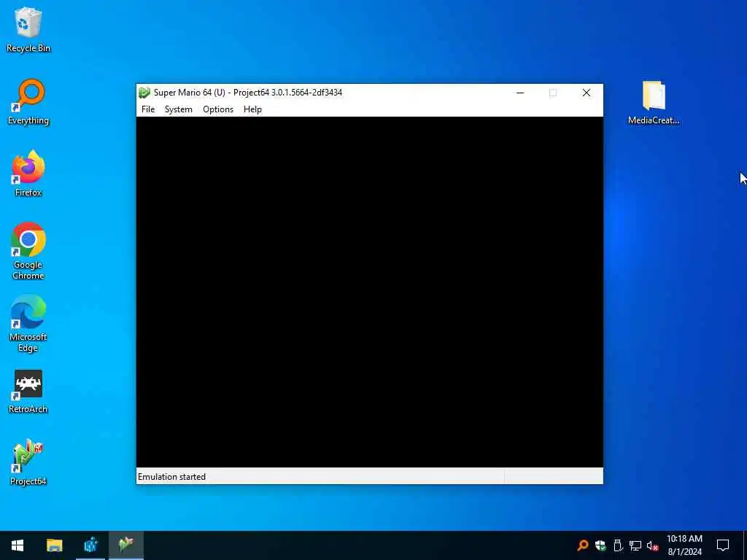747x560 pixels.
Task: Open Windows Security from the tray
Action: (600, 545)
